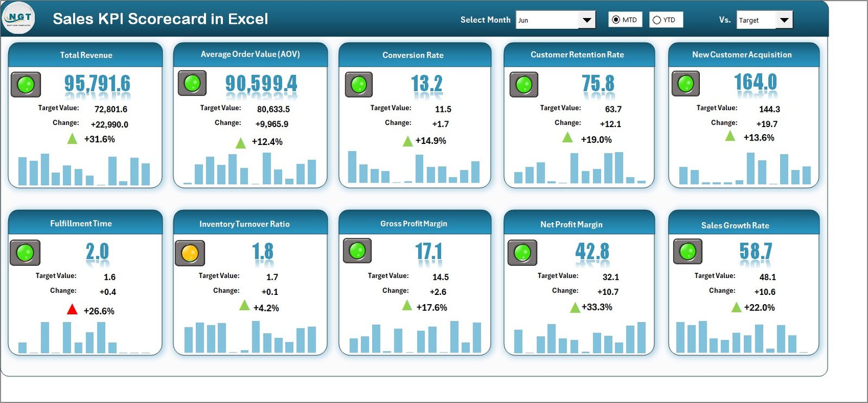Viewport: 868px width, 403px height.
Task: Click the green arrow on Net Profit Margin
Action: (575, 308)
